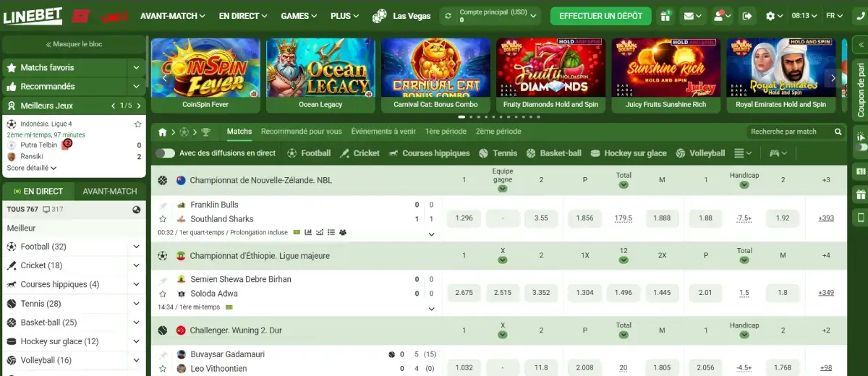Viewport: 868px width, 376px height.
Task: Click the home icon in breadcrumb
Action: tap(163, 132)
